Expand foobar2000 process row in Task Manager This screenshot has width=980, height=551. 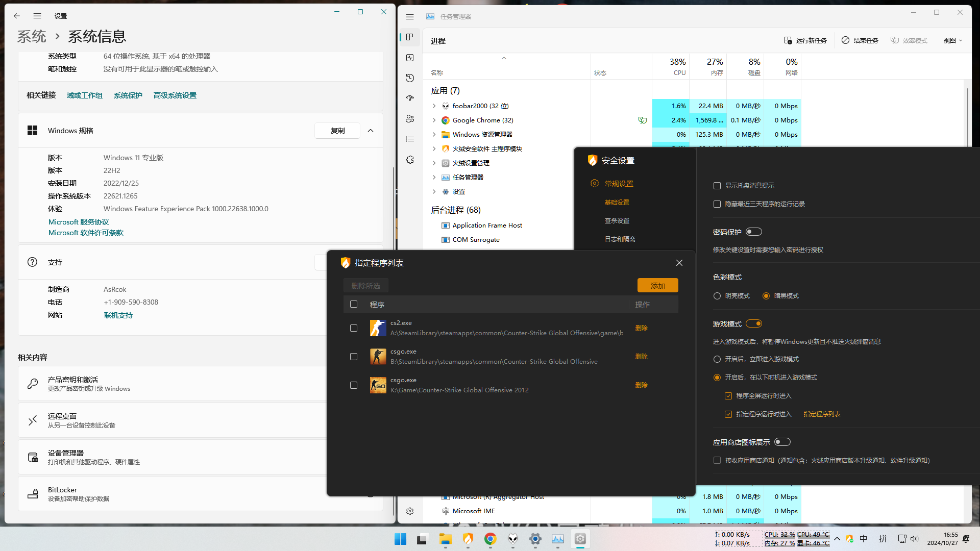(434, 106)
